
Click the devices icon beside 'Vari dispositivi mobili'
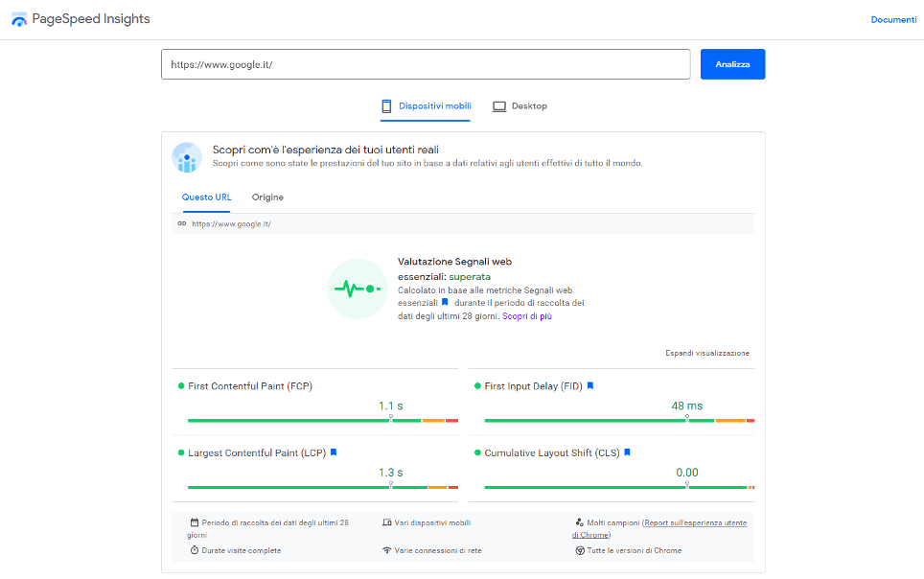pyautogui.click(x=387, y=522)
